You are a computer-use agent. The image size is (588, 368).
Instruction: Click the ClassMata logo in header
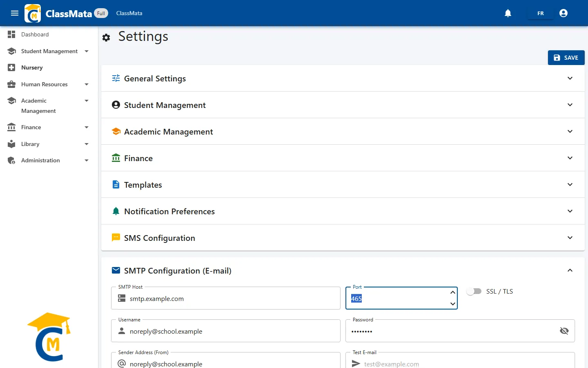33,13
